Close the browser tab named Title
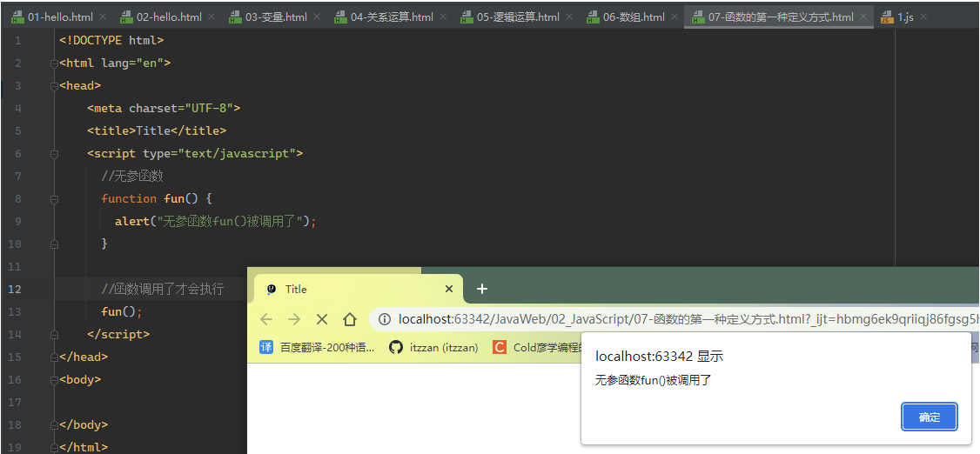 tap(449, 289)
